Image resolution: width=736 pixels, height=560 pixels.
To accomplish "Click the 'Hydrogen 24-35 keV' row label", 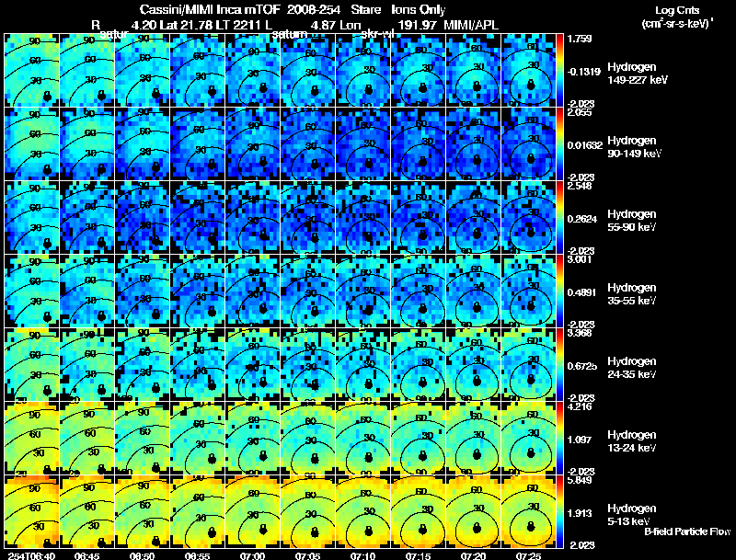I will point(632,368).
